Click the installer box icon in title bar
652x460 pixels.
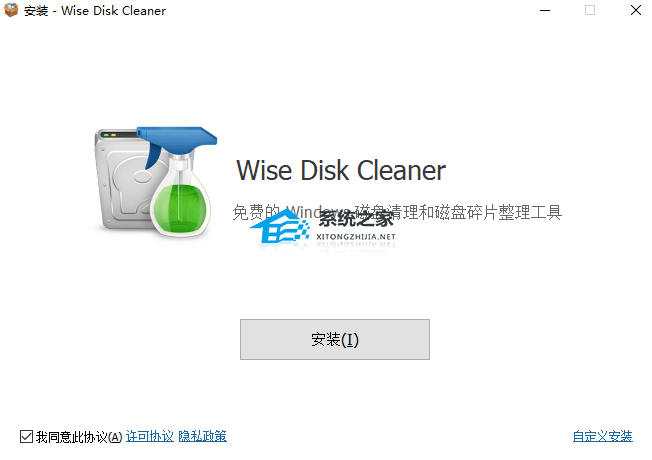click(x=11, y=10)
